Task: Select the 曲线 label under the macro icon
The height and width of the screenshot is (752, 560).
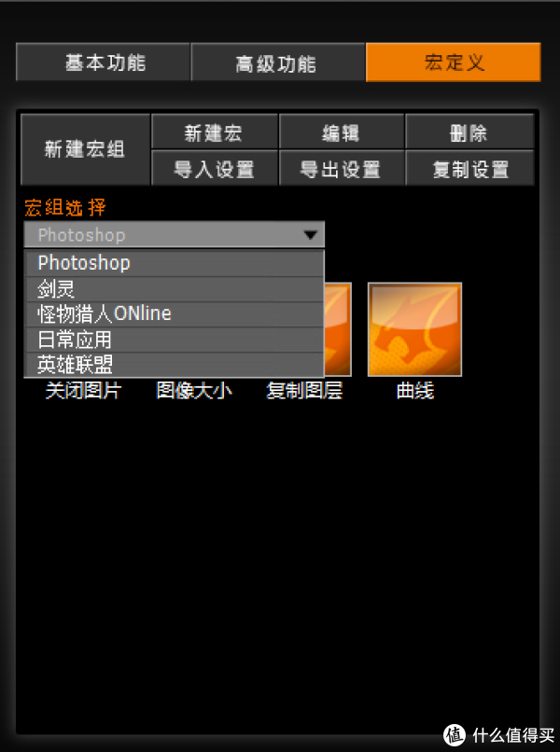Action: click(415, 391)
